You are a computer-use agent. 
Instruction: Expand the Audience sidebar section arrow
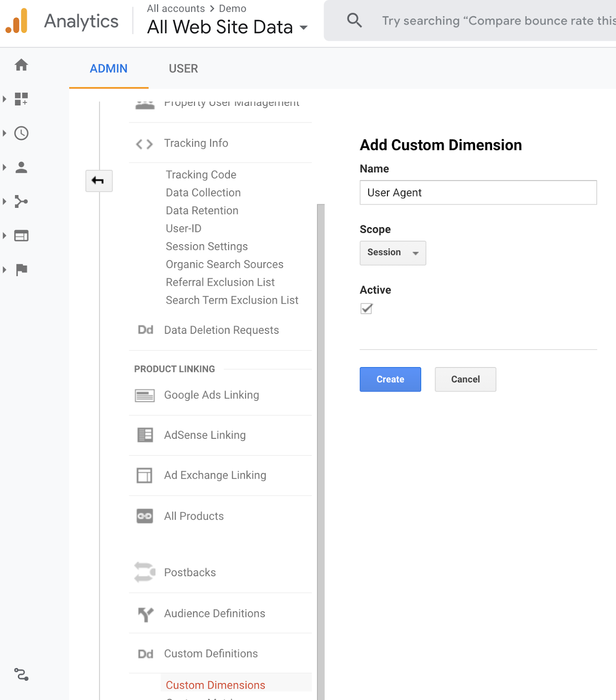pos(4,167)
